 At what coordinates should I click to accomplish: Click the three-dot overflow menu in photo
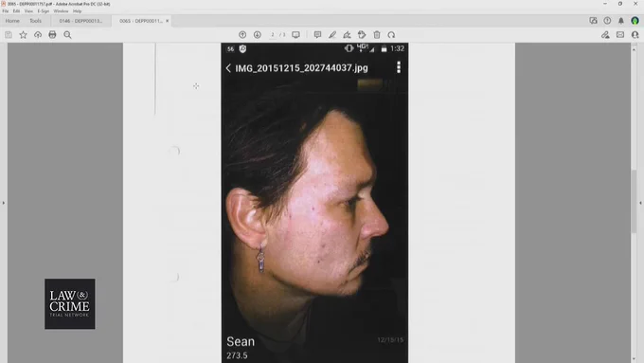coord(399,67)
